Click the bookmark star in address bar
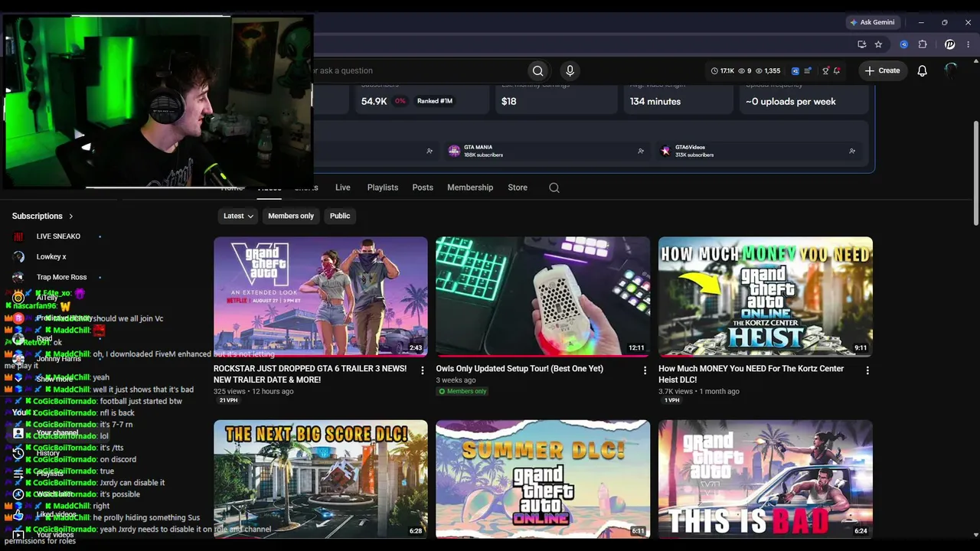 878,44
